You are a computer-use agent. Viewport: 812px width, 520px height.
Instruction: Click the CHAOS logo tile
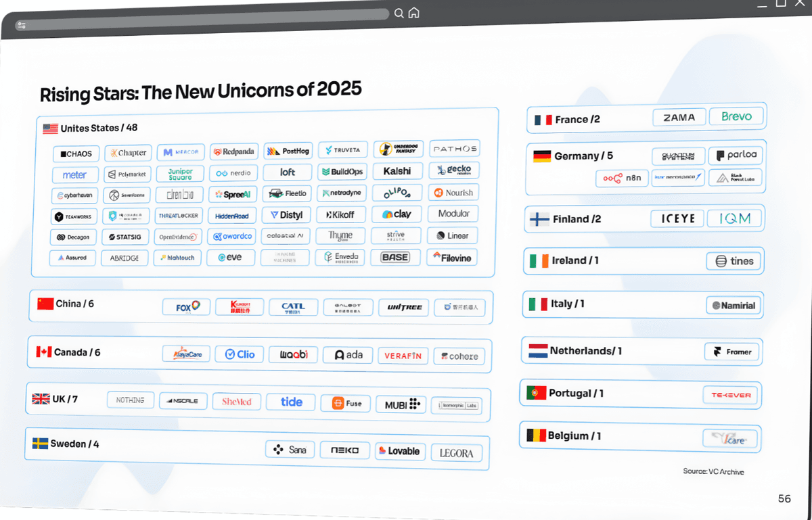pos(76,153)
